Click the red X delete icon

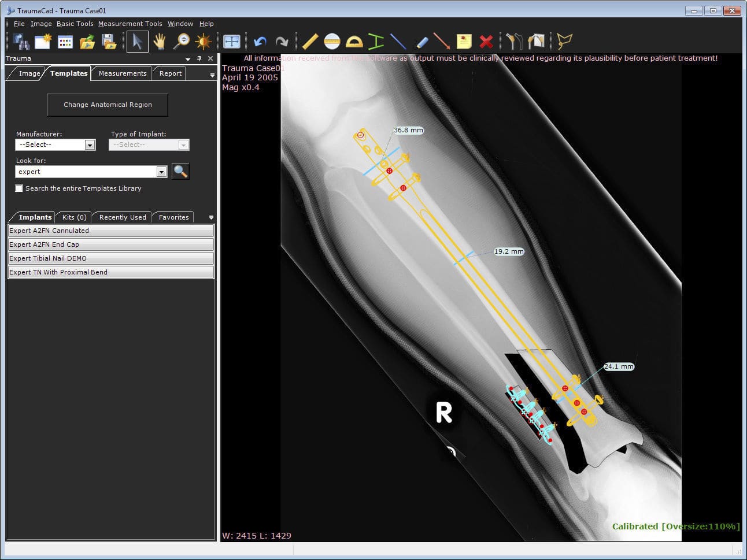[x=486, y=41]
